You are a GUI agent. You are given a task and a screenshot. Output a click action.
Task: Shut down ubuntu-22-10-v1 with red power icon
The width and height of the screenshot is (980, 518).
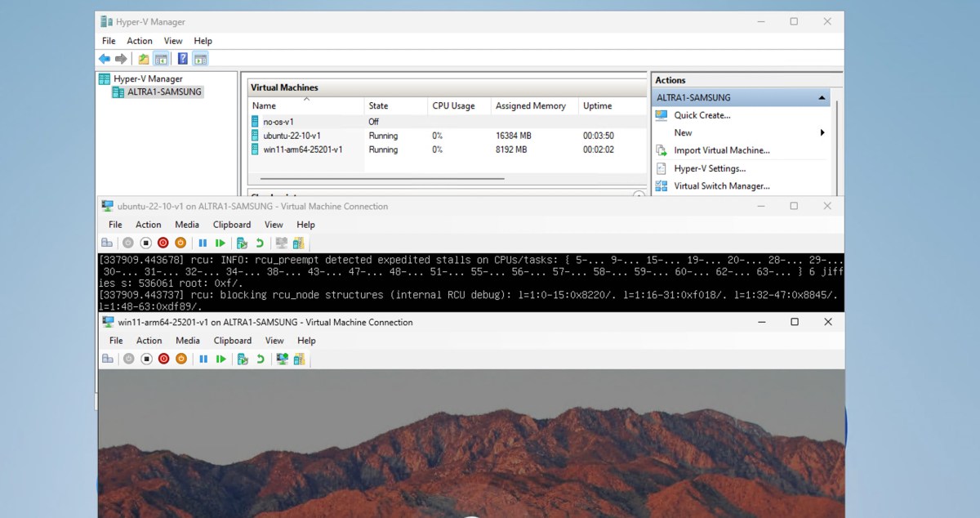click(x=163, y=243)
